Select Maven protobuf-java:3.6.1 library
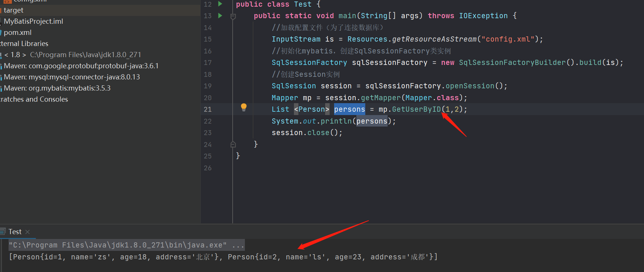The height and width of the screenshot is (272, 644). click(81, 66)
